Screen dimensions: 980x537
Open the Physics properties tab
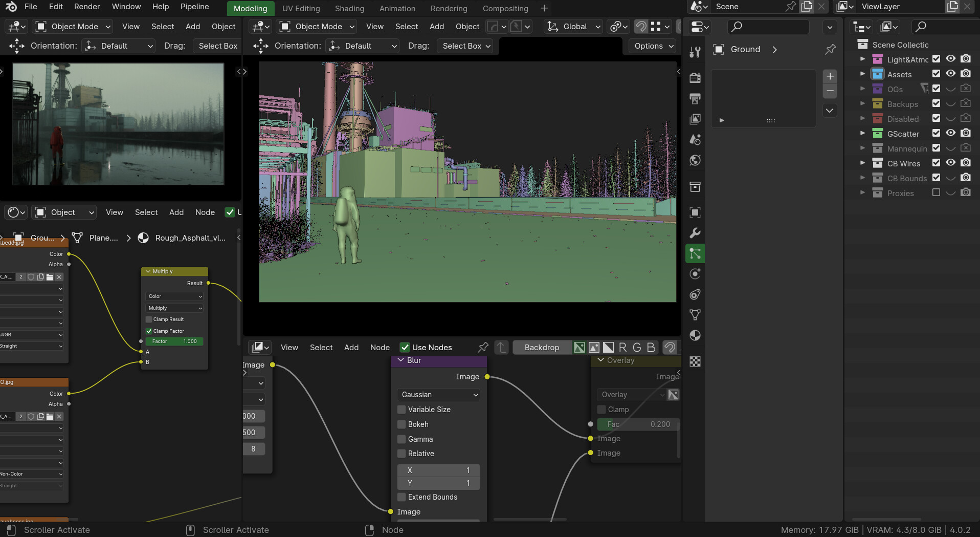pyautogui.click(x=695, y=274)
